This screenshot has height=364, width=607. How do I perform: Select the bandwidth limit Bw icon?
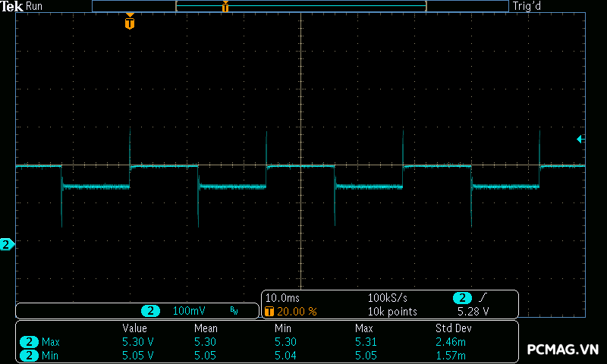click(x=234, y=311)
